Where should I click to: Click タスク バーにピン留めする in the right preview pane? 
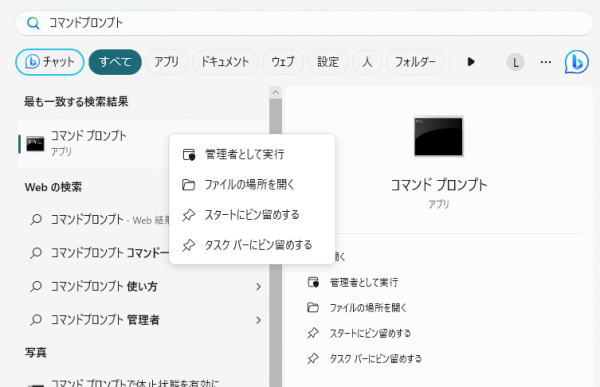pyautogui.click(x=376, y=359)
